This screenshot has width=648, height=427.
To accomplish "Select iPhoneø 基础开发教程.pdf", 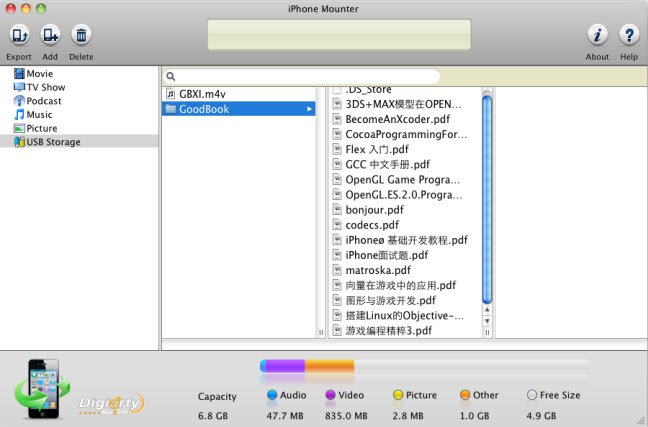I will point(405,240).
